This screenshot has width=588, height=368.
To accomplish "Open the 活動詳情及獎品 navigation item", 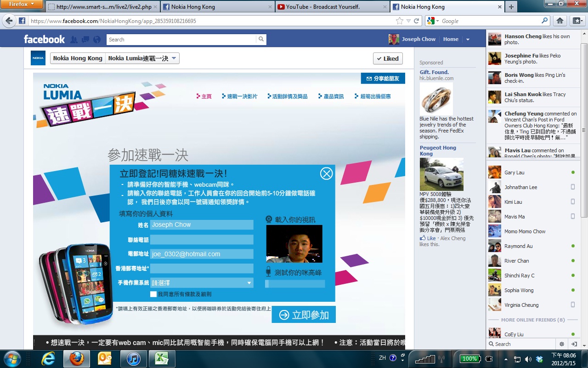I will 288,97.
